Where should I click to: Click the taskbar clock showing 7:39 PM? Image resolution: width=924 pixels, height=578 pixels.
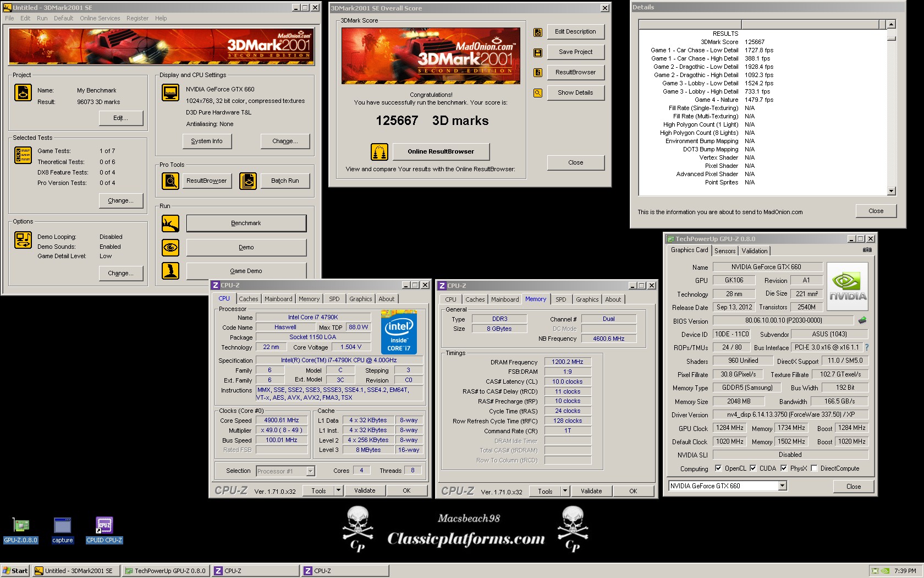(905, 571)
